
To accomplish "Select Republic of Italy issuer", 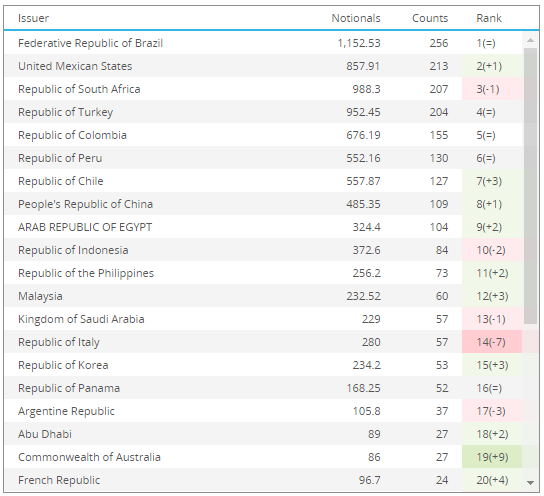I will (59, 342).
